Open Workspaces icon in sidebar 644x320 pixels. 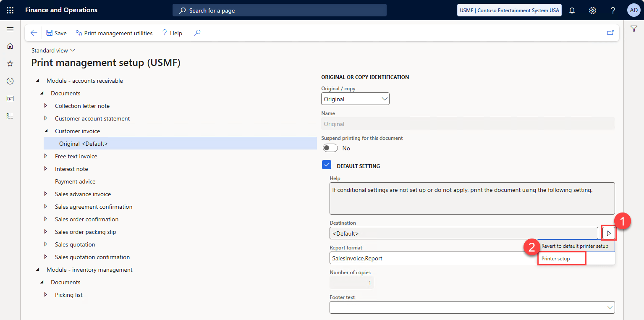(x=10, y=99)
